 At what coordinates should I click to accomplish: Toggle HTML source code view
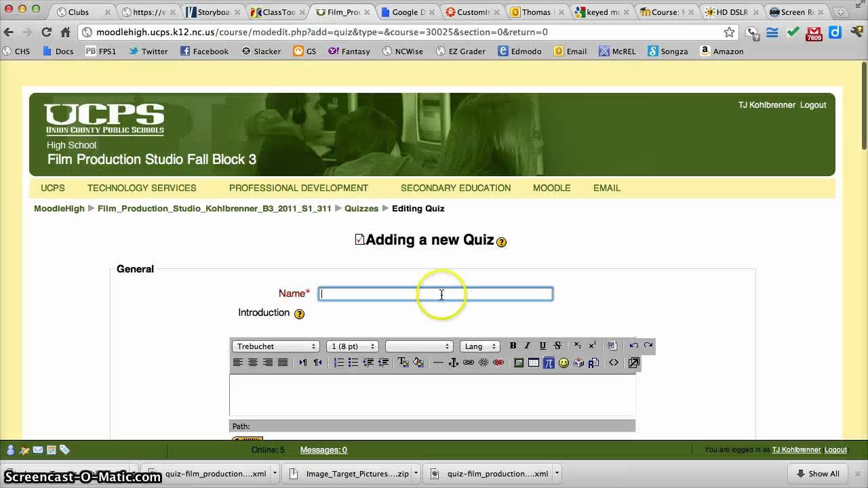[x=614, y=363]
